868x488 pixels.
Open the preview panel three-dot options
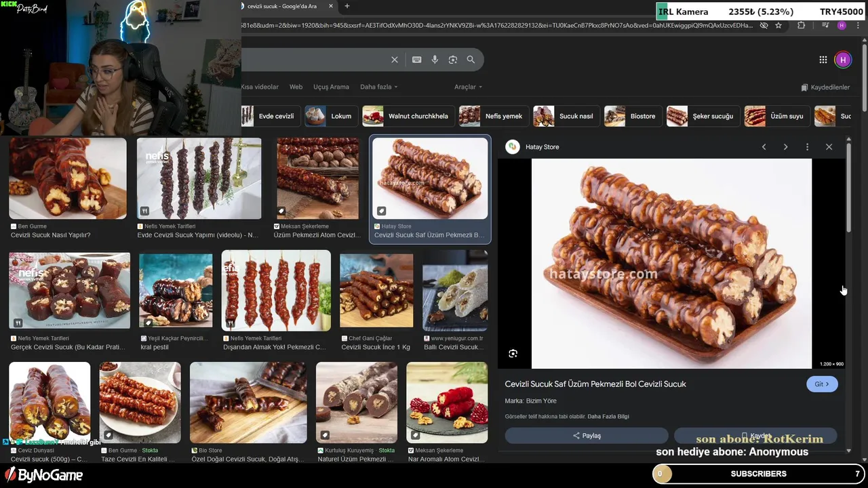click(807, 147)
